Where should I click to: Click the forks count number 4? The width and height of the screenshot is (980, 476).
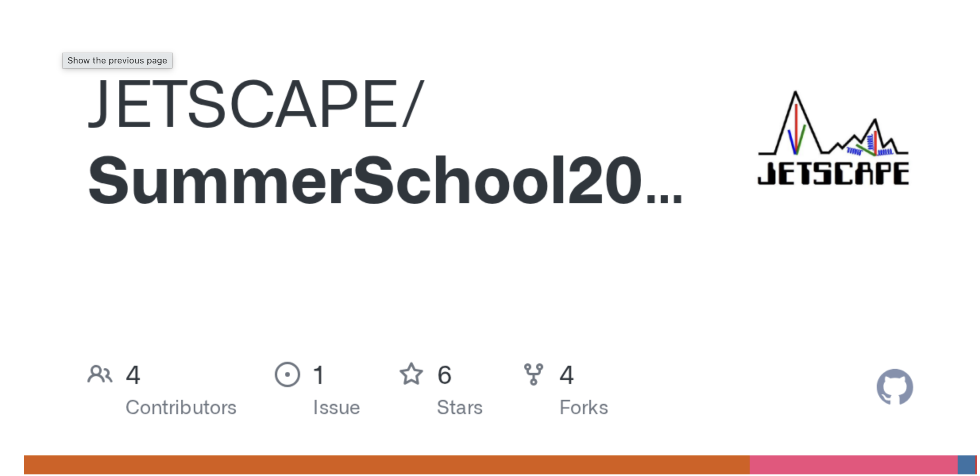click(567, 375)
